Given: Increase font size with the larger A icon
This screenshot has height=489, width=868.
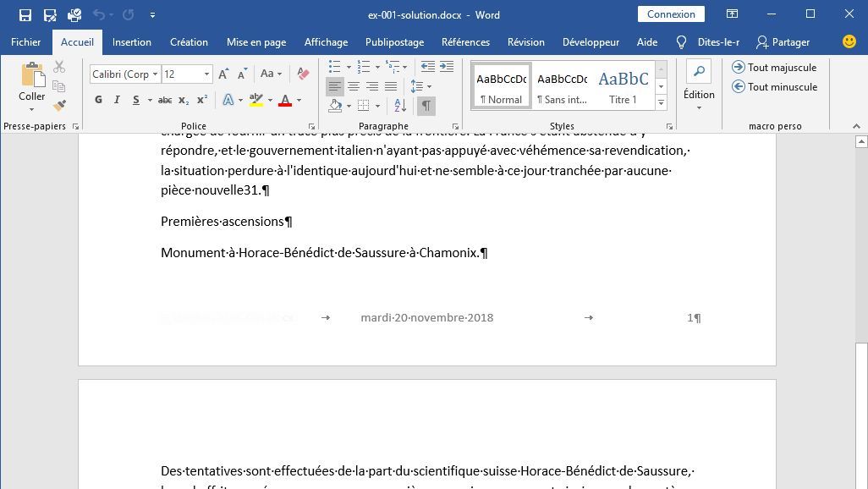Looking at the screenshot, I should 223,74.
